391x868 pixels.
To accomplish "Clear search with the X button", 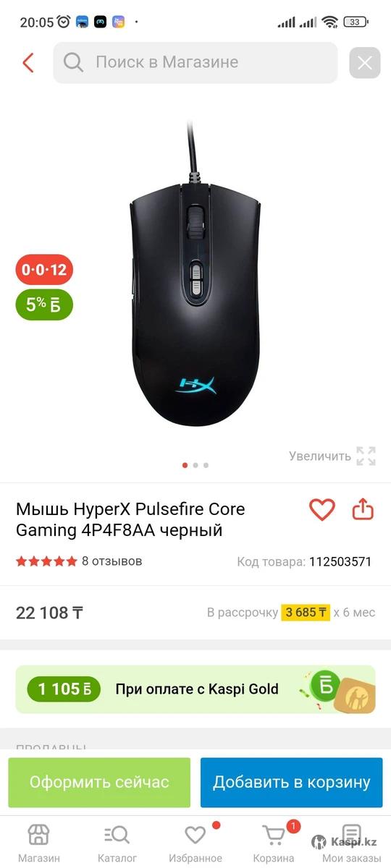I will [x=365, y=63].
